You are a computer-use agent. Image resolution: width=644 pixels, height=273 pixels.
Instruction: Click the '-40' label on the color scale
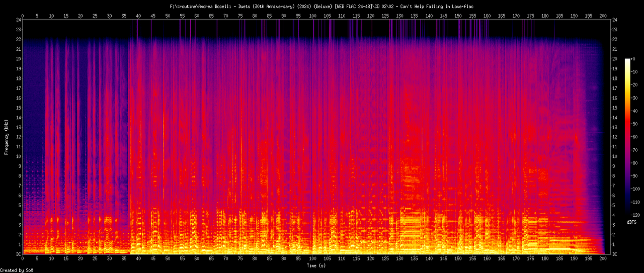(634, 111)
